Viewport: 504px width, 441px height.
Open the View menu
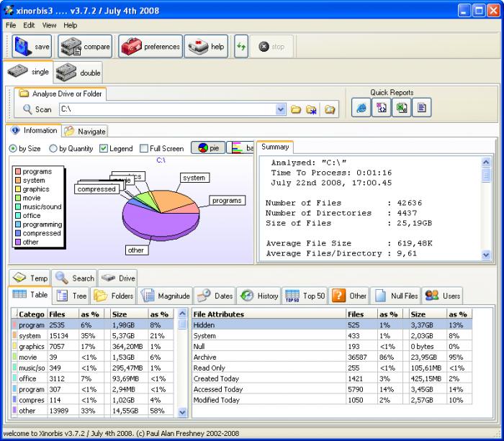49,25
